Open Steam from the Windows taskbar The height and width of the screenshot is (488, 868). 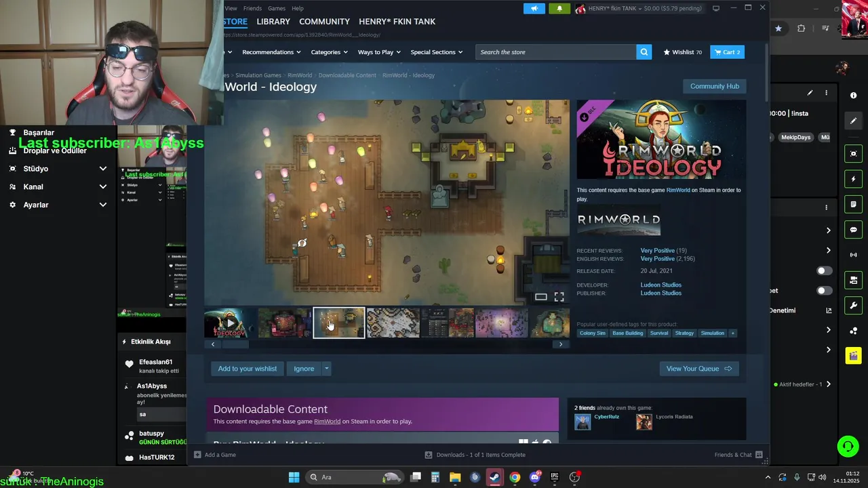click(x=494, y=477)
